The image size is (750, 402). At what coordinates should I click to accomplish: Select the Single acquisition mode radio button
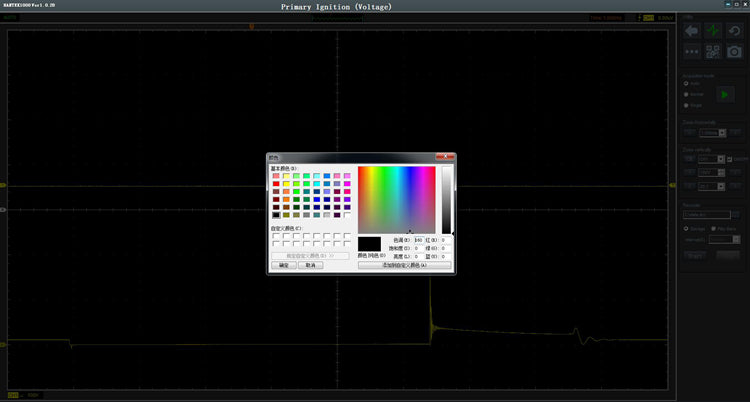pos(686,104)
